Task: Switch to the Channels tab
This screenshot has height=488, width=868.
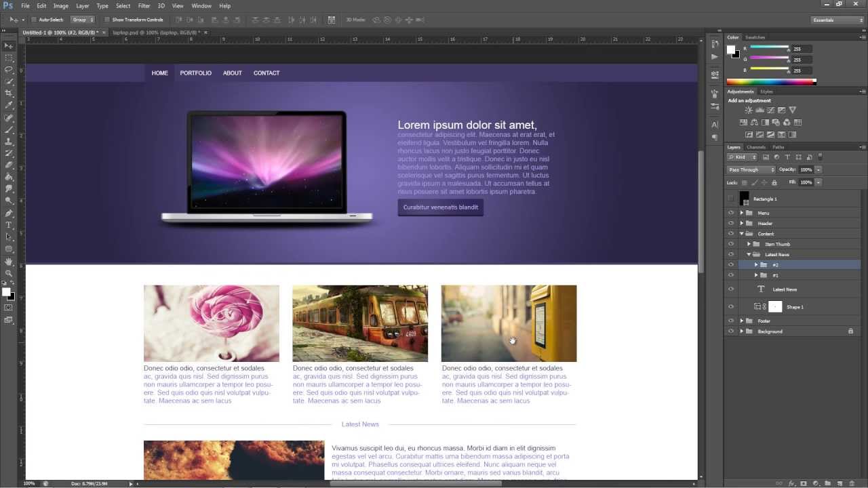Action: point(755,147)
